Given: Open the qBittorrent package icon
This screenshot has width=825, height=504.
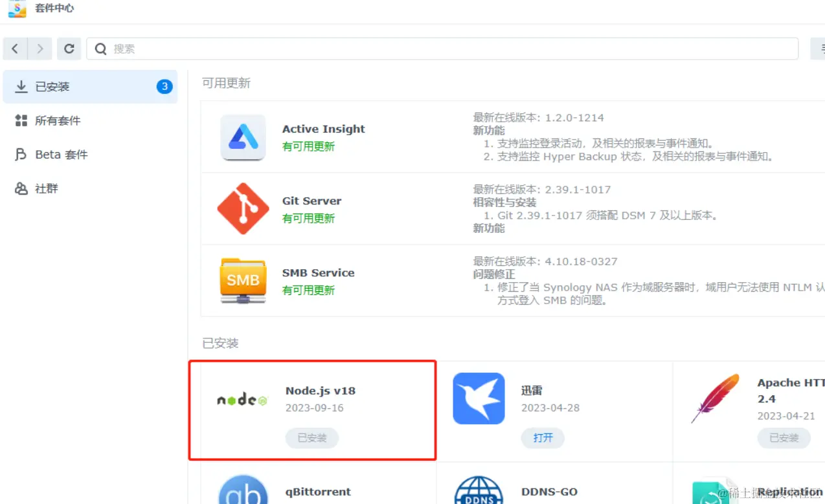Looking at the screenshot, I should 243,490.
